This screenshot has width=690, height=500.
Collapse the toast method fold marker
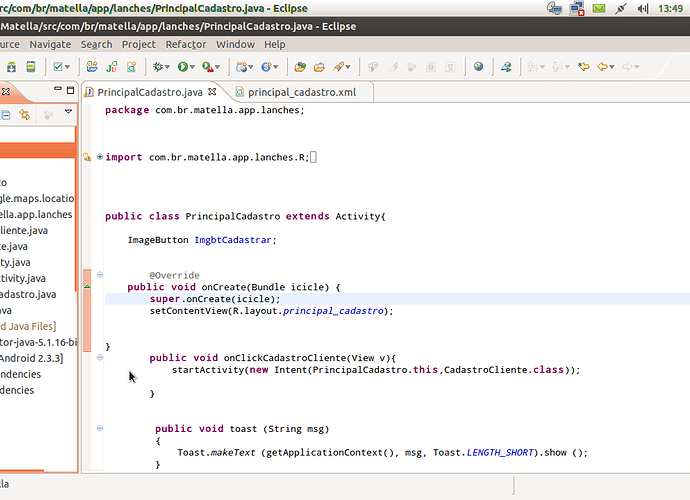[x=100, y=429]
